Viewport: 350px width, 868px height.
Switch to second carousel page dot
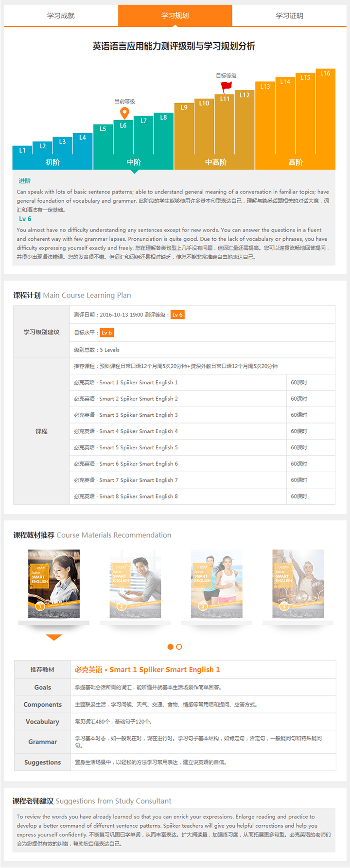pos(179,647)
